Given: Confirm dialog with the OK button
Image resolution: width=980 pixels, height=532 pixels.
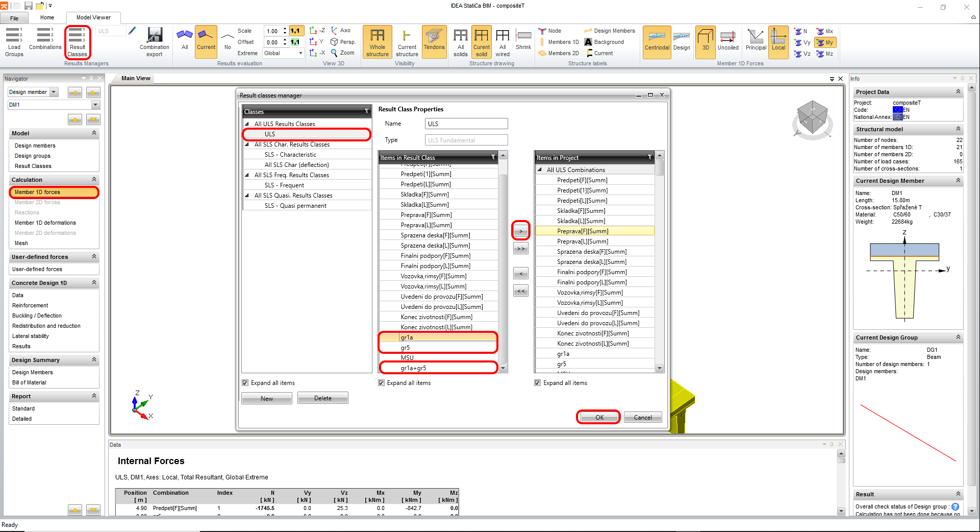Looking at the screenshot, I should click(x=597, y=417).
